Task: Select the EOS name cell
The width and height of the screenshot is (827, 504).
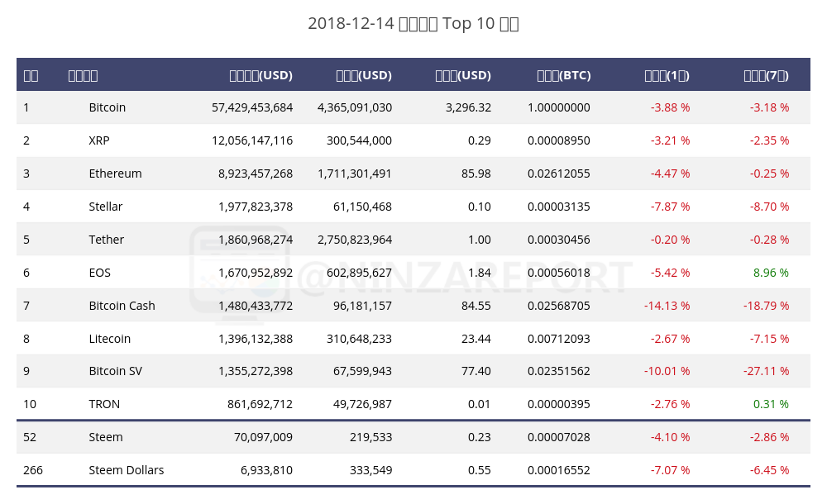Action: [100, 273]
